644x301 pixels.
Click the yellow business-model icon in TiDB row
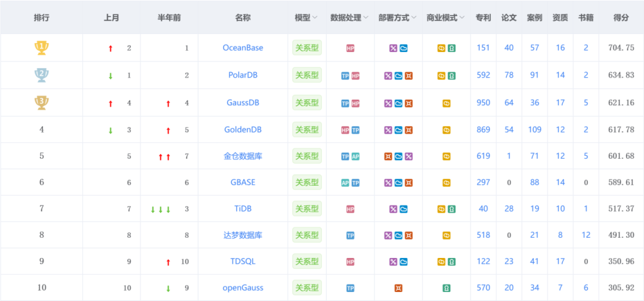tap(441, 209)
